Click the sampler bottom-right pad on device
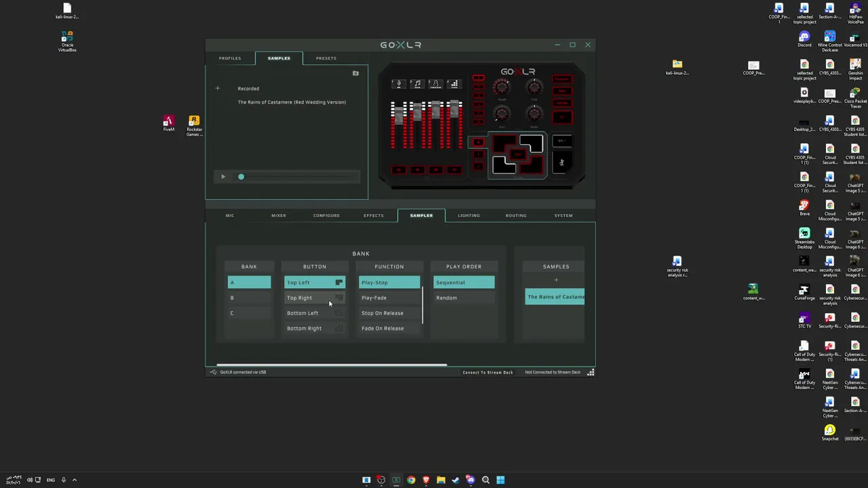This screenshot has width=868, height=488. [532, 165]
